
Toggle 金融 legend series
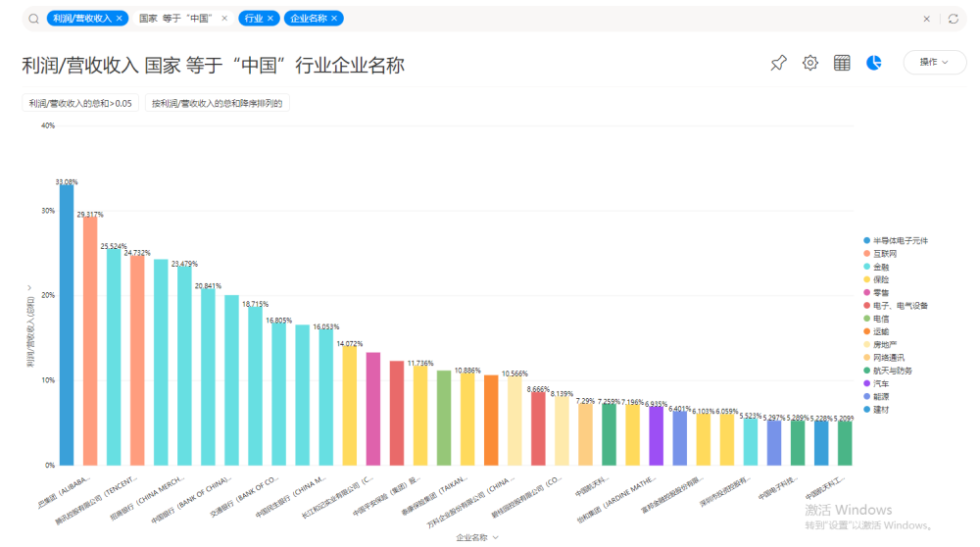[876, 267]
